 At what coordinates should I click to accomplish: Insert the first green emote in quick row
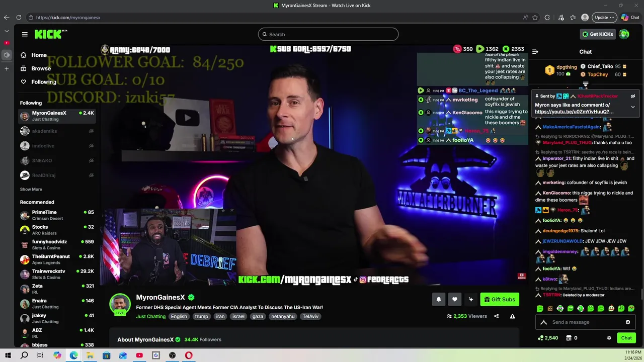click(540, 308)
